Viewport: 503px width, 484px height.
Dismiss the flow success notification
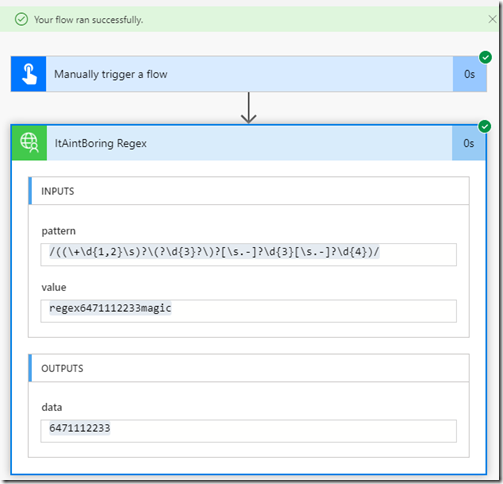pyautogui.click(x=492, y=19)
